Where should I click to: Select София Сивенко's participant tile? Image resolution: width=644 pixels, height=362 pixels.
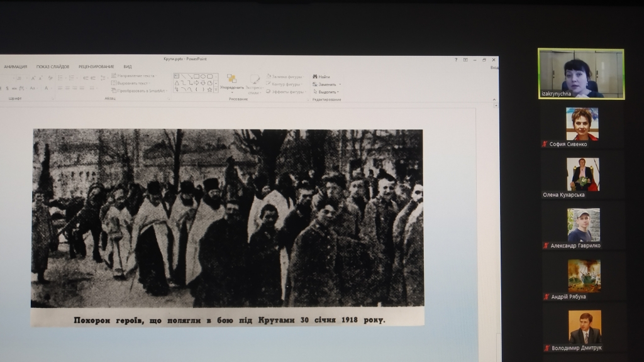[x=582, y=127]
